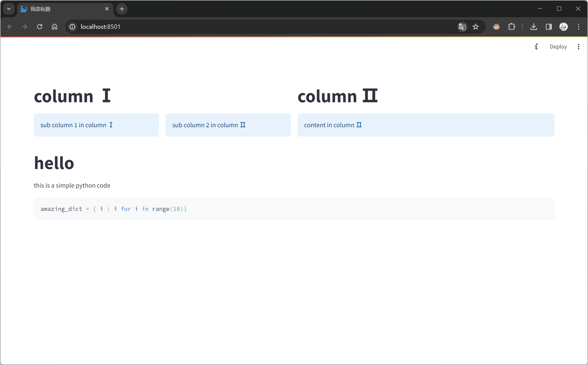The width and height of the screenshot is (588, 365).
Task: Expand the tab search dropdown arrow
Action: (x=9, y=9)
